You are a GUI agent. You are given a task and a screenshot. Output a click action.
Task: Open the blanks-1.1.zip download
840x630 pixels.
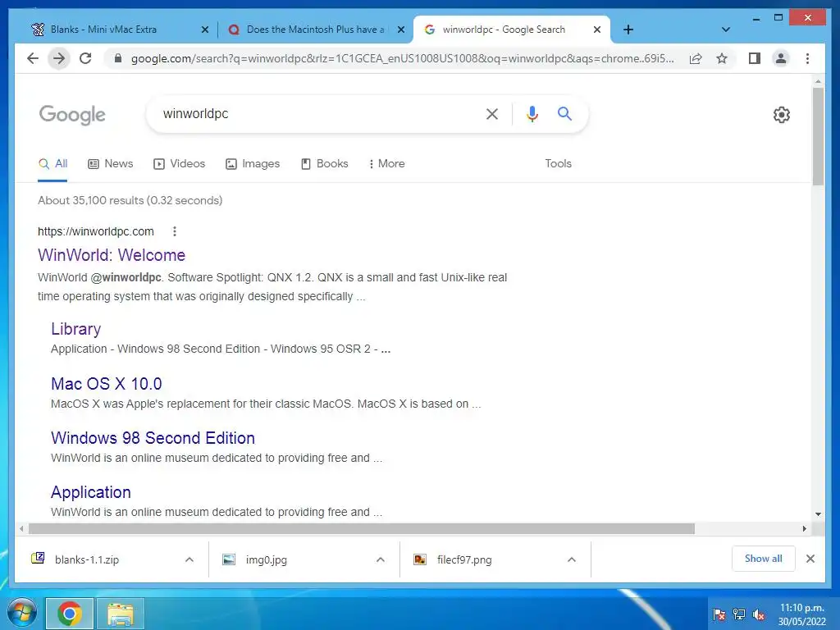click(x=86, y=559)
